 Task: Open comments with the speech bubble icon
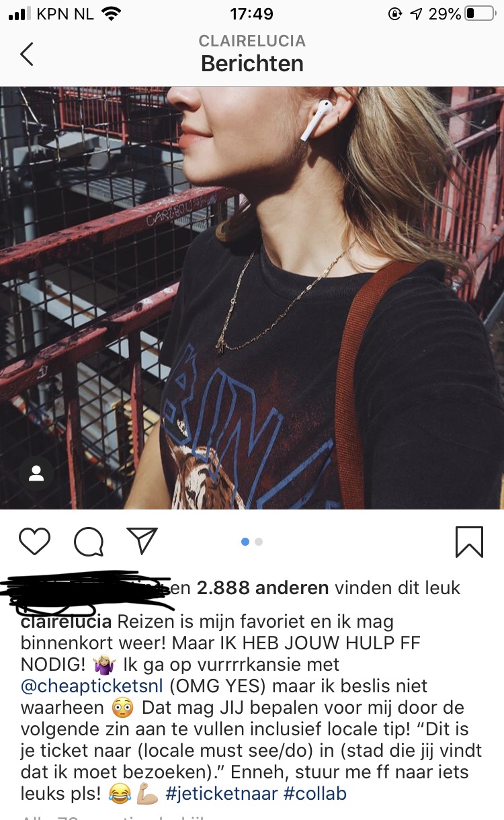[x=89, y=541]
